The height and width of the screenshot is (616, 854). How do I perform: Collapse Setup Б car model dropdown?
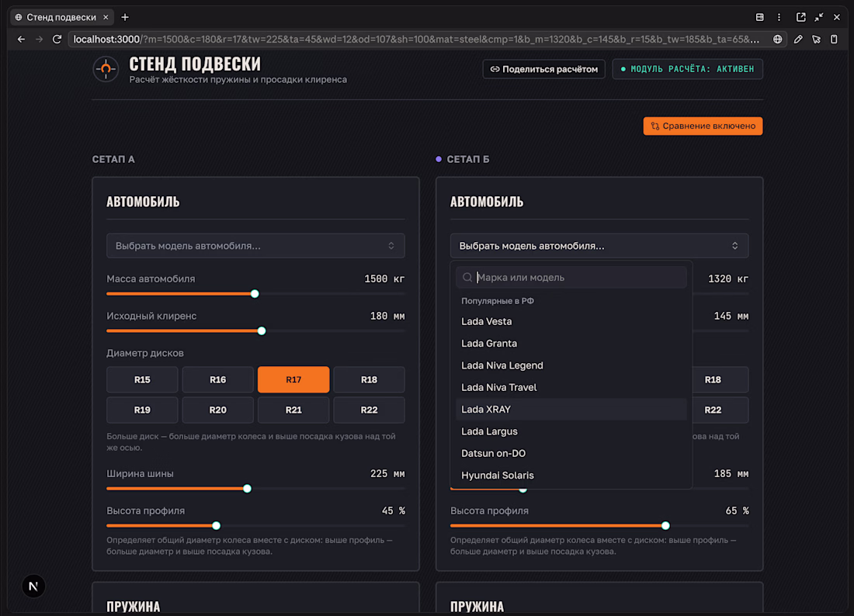point(599,246)
